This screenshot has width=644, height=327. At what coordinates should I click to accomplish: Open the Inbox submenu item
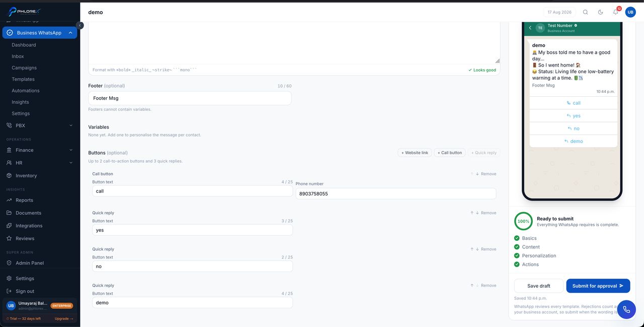[18, 56]
